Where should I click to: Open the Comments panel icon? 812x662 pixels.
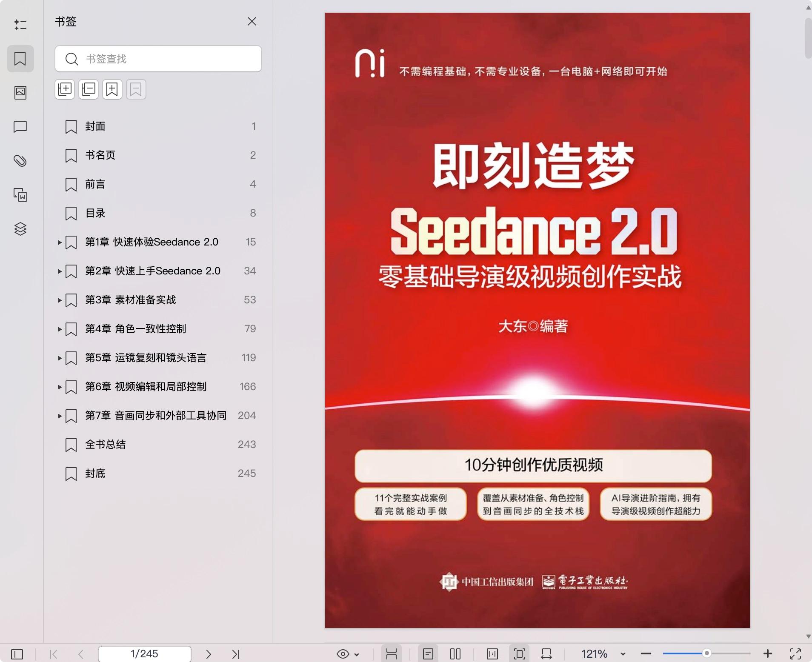[x=20, y=127]
